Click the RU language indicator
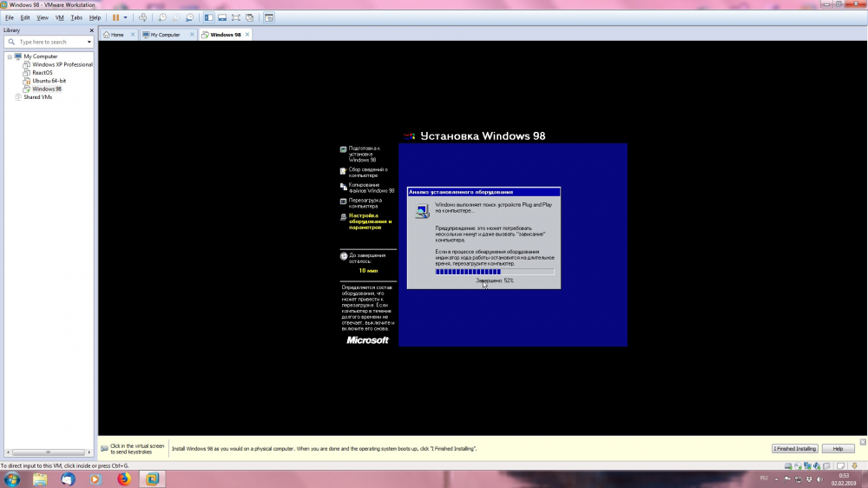This screenshot has width=868, height=488. pos(764,478)
